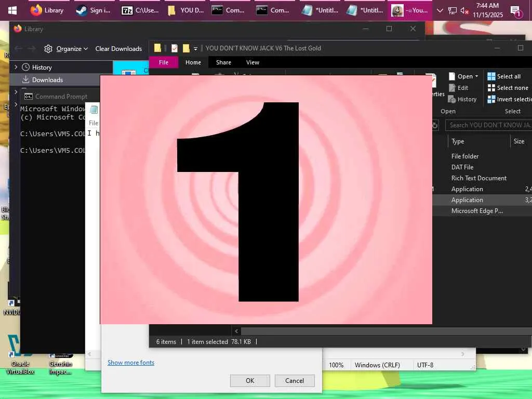Image resolution: width=532 pixels, height=399 pixels.
Task: Click History in the Explorer ribbon Open group
Action: pyautogui.click(x=462, y=99)
